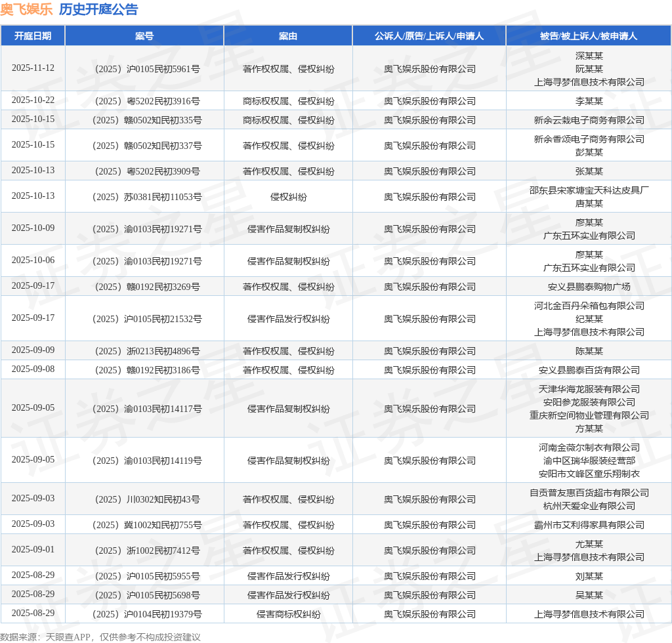Viewport: 672px width, 643px height.
Task: Click case number 赣0192民初3186号
Action: (148, 370)
